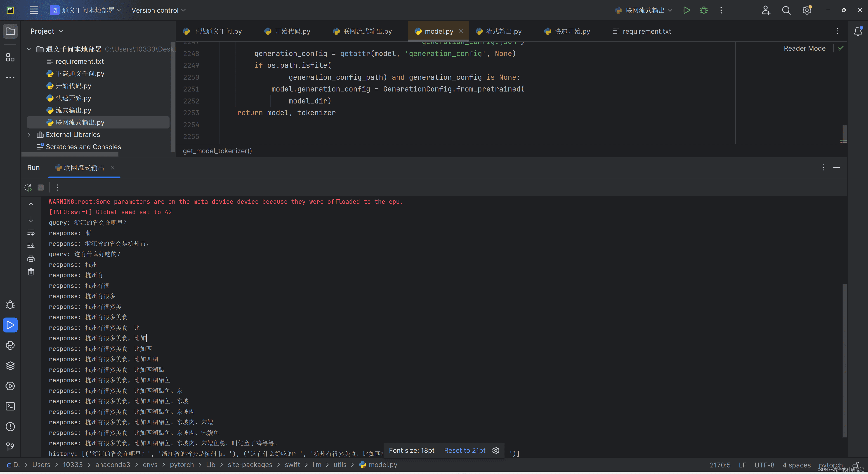The width and height of the screenshot is (868, 474).
Task: Click the Run green play button
Action: click(686, 10)
